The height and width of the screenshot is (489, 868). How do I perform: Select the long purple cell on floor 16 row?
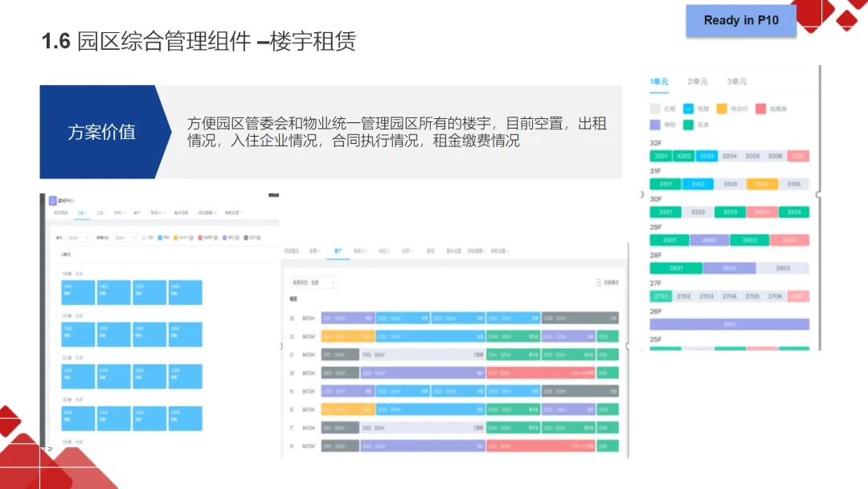(x=423, y=446)
